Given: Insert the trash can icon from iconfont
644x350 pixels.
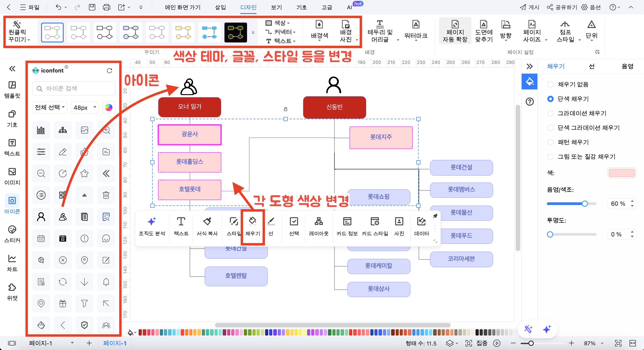Looking at the screenshot, I should pos(106,195).
